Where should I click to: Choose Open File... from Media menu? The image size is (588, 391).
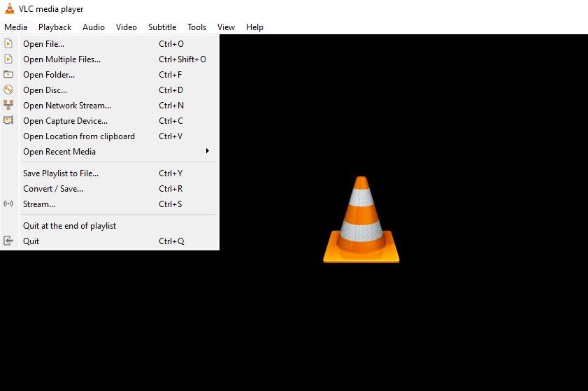pyautogui.click(x=110, y=44)
